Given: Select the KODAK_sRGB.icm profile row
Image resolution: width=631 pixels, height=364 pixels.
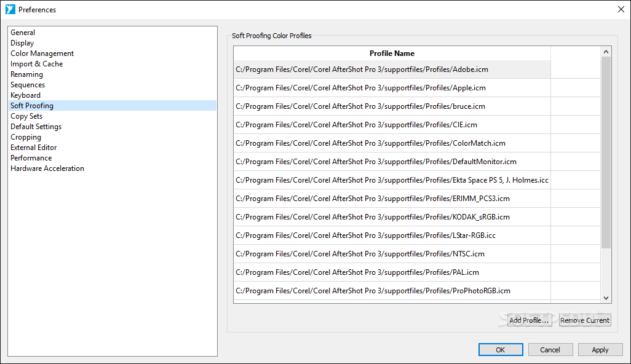Looking at the screenshot, I should pos(392,217).
